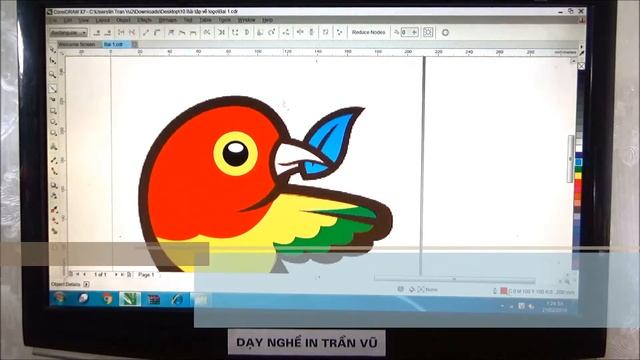
Task: Go to the previous page arrow
Action: click(85, 275)
